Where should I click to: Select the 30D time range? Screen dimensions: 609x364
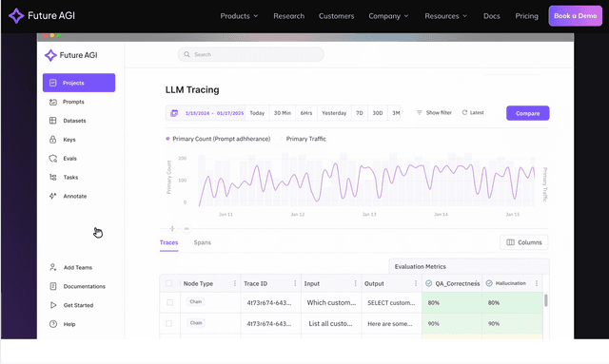[378, 113]
